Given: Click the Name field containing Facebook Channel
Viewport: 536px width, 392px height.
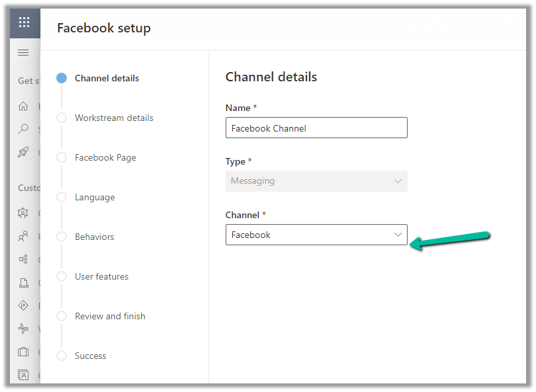Looking at the screenshot, I should point(316,128).
